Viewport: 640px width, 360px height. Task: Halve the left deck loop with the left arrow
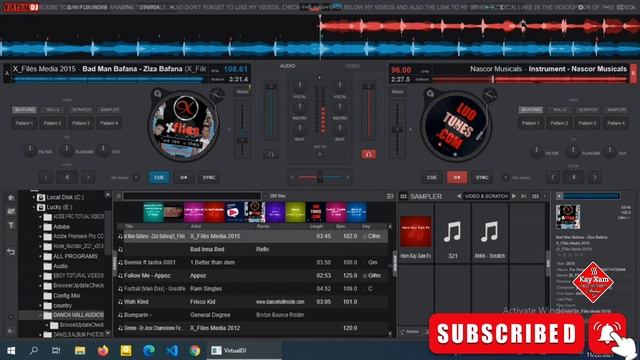coord(46,177)
